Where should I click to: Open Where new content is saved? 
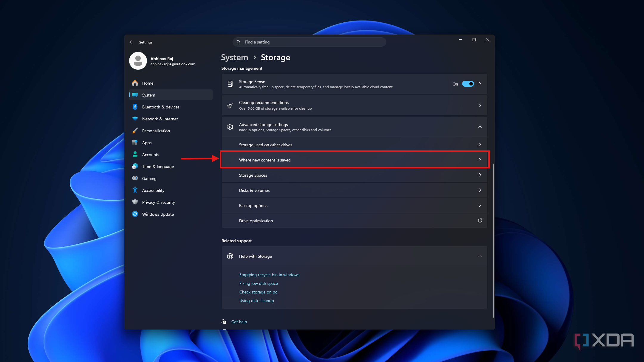pos(354,160)
